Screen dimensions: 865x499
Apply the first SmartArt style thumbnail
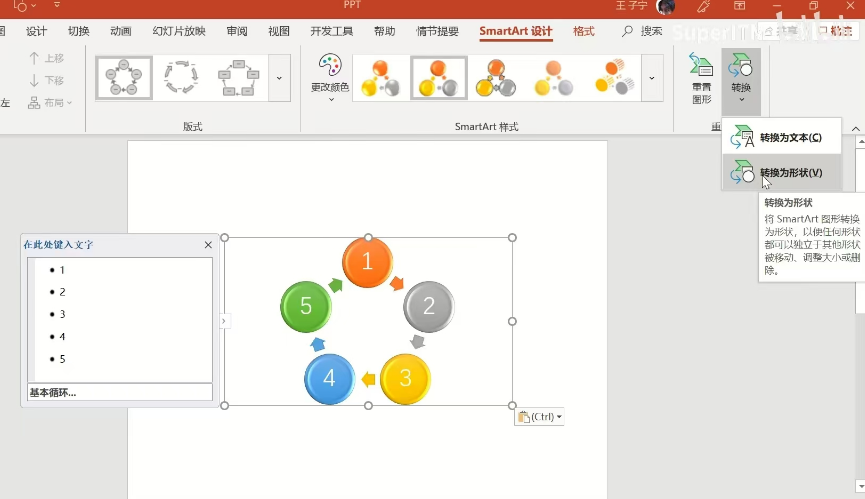point(381,78)
